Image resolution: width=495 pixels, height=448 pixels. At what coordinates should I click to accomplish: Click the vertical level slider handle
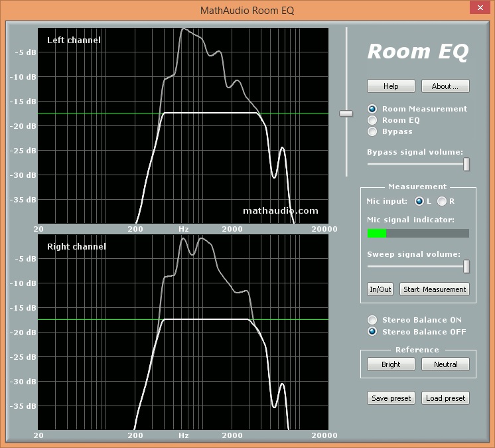(346, 113)
